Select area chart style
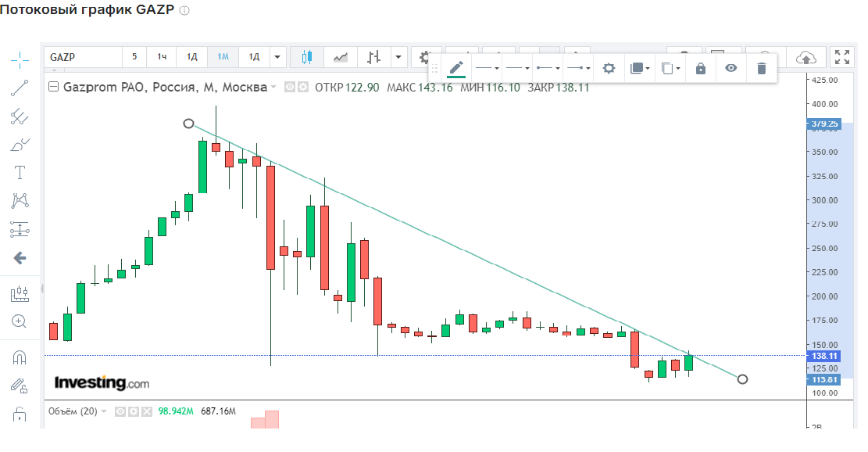Screen dimensions: 868x452 pos(341,57)
